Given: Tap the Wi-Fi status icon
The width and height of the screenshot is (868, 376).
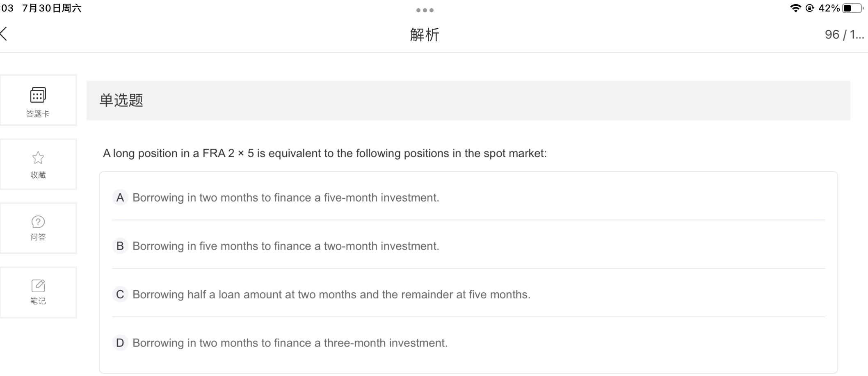Looking at the screenshot, I should click(x=795, y=8).
